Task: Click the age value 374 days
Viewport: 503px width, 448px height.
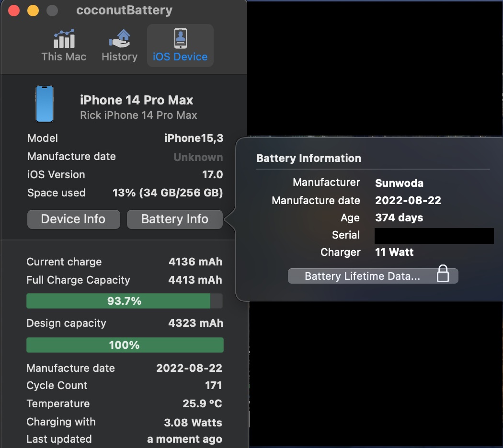Action: pos(399,218)
